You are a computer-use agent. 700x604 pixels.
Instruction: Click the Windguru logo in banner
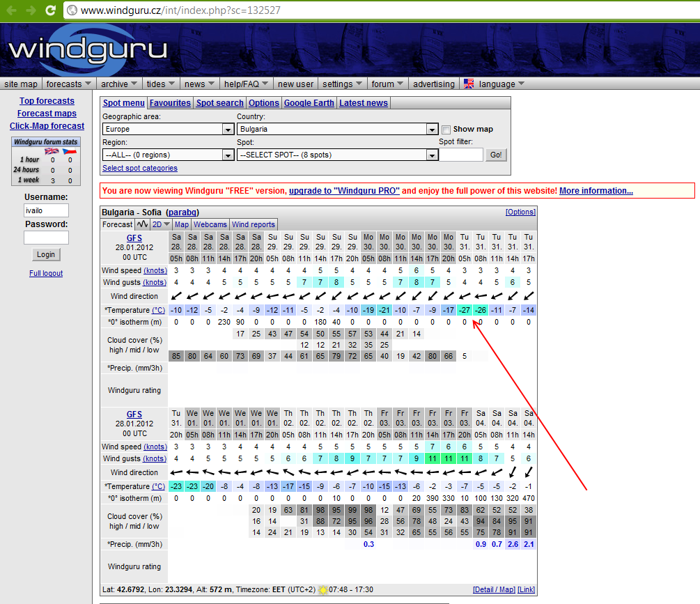pyautogui.click(x=88, y=49)
